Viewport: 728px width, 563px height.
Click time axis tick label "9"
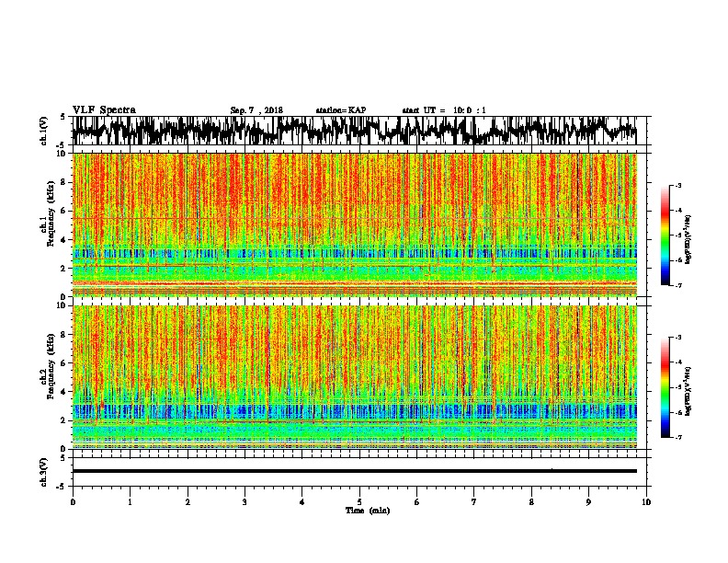click(588, 502)
